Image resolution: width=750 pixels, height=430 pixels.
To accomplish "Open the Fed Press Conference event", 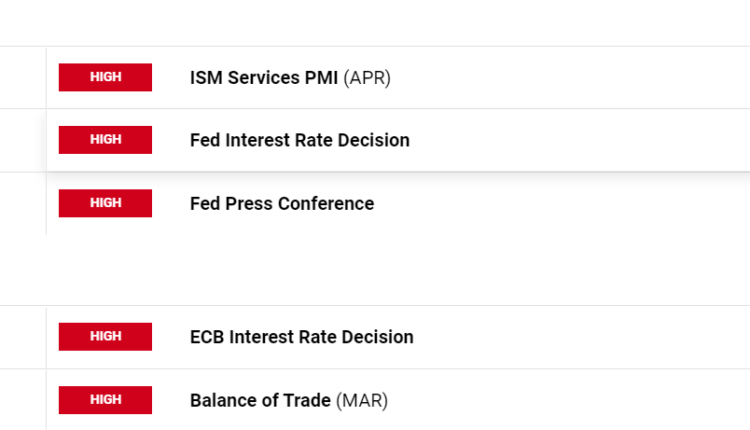I will click(x=281, y=204).
